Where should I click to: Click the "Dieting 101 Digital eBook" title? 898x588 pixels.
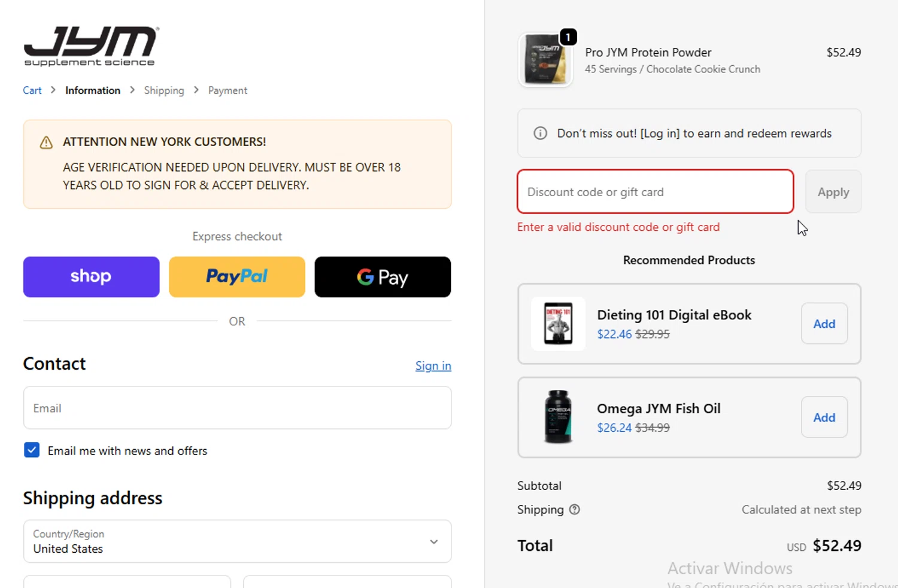[x=674, y=315]
